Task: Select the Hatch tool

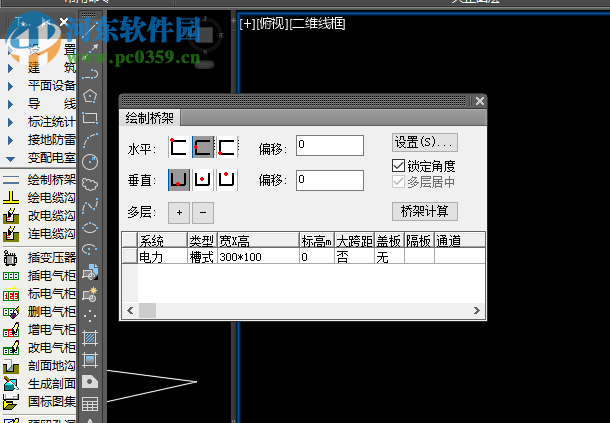Action: point(90,338)
